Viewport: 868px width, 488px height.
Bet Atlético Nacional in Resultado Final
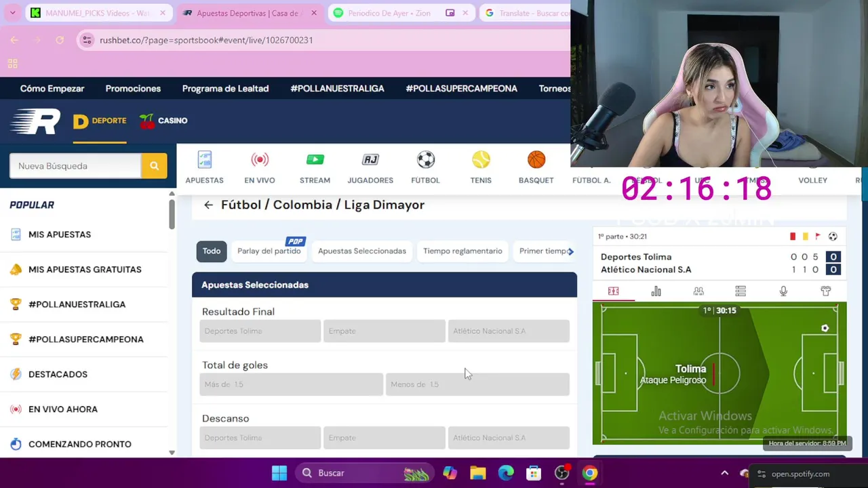pyautogui.click(x=509, y=331)
